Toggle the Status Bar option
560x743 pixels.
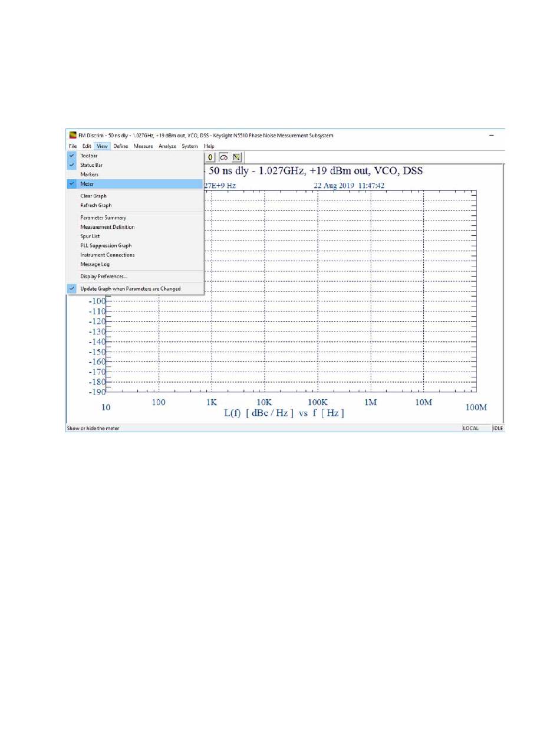134,165
